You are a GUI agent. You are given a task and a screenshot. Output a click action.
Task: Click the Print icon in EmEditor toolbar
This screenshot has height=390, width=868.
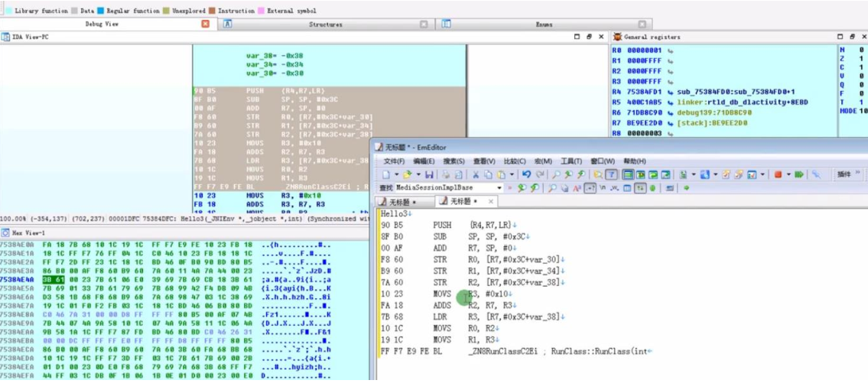point(446,174)
